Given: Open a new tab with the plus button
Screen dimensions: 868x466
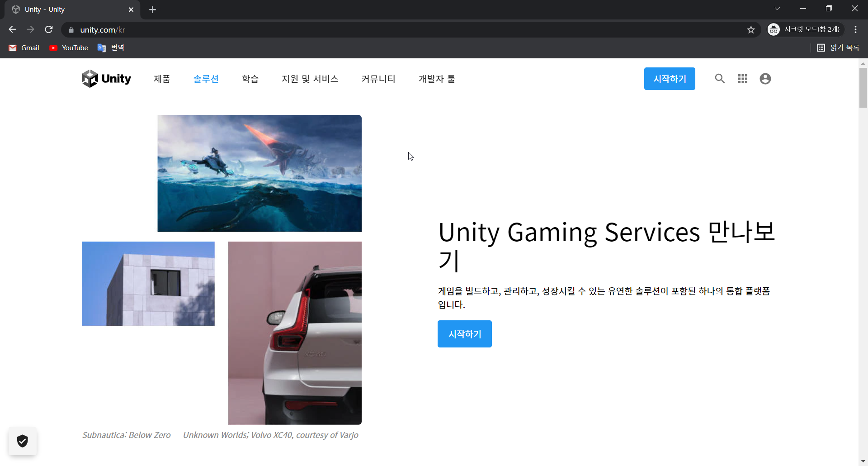Looking at the screenshot, I should (152, 10).
